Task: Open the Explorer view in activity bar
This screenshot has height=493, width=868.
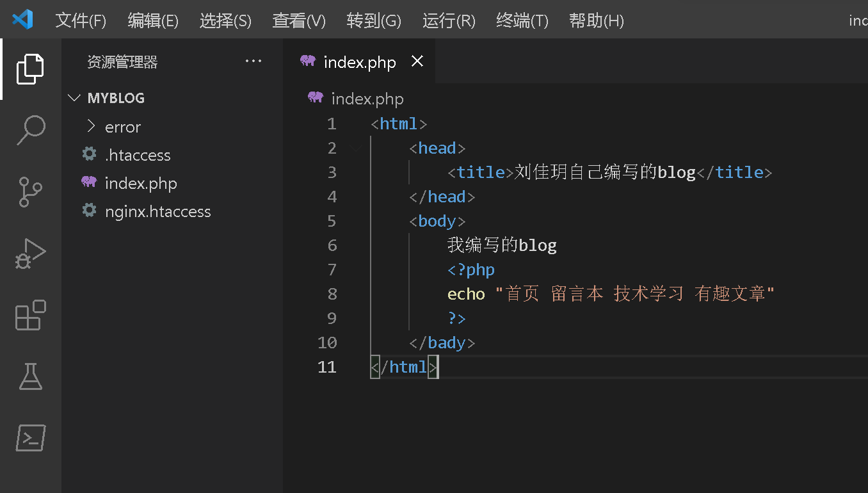Action: pyautogui.click(x=30, y=69)
